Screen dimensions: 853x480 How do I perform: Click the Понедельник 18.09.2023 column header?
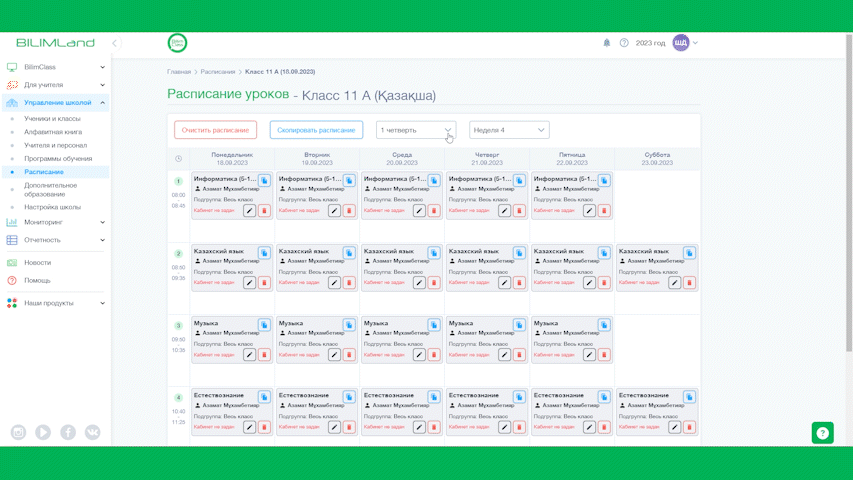(x=232, y=158)
